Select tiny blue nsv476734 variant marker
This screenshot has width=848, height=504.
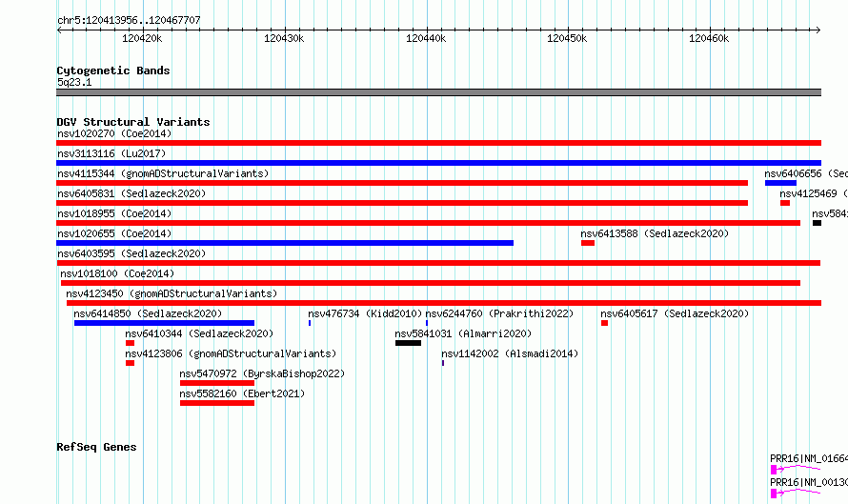[310, 323]
